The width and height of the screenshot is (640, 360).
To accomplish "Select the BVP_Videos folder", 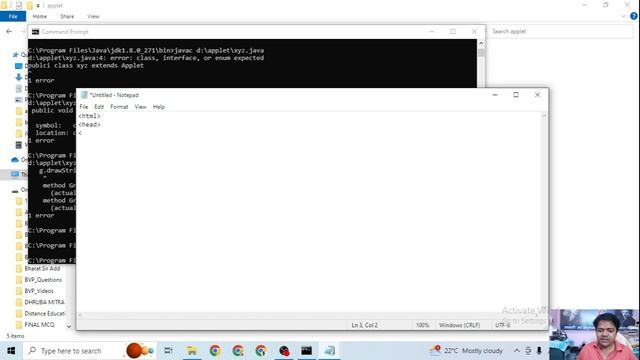I will [x=39, y=291].
